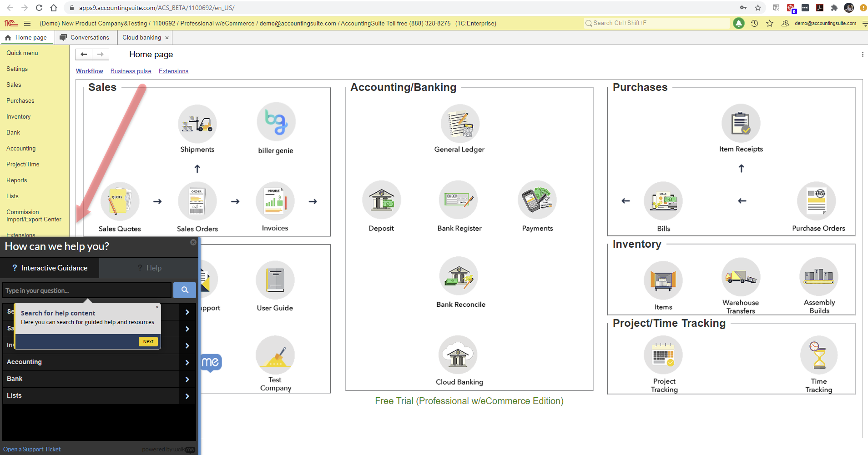The image size is (868, 455).
Task: Open Sales Orders icon
Action: point(197,201)
